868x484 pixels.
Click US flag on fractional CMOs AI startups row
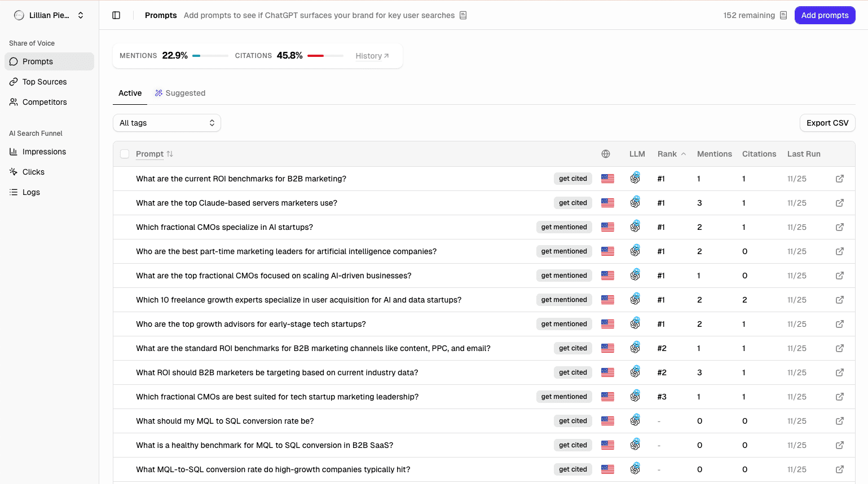[607, 227]
